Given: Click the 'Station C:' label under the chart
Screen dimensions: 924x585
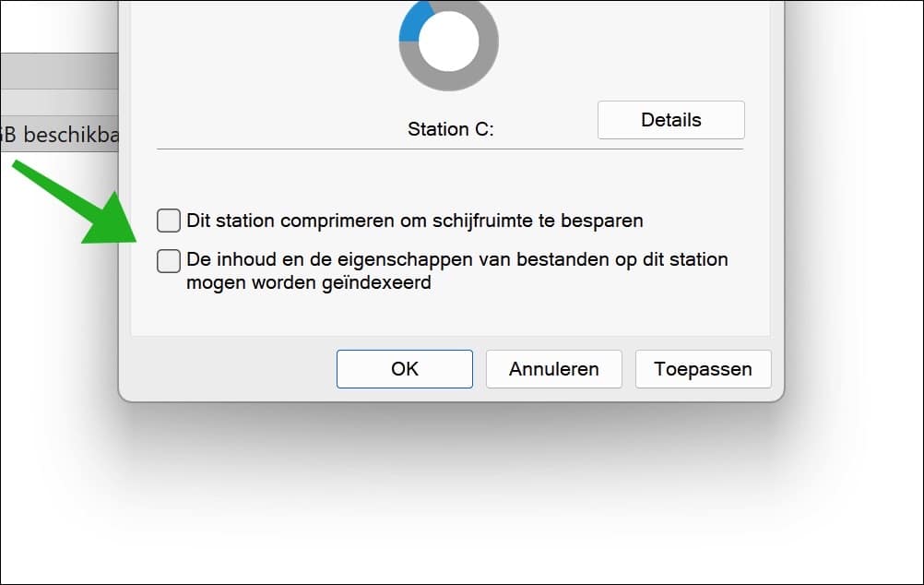Looking at the screenshot, I should [x=449, y=129].
